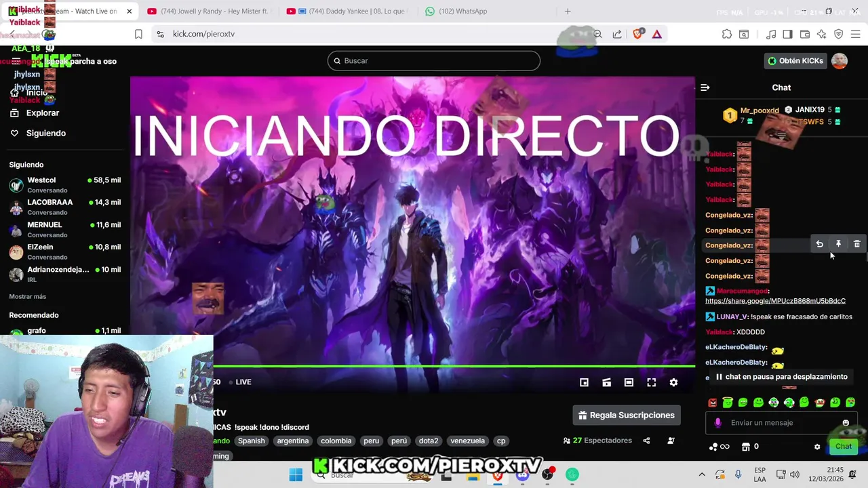Image resolution: width=868 pixels, height=488 pixels.
Task: Open the share.google link in chat
Action: 775,301
